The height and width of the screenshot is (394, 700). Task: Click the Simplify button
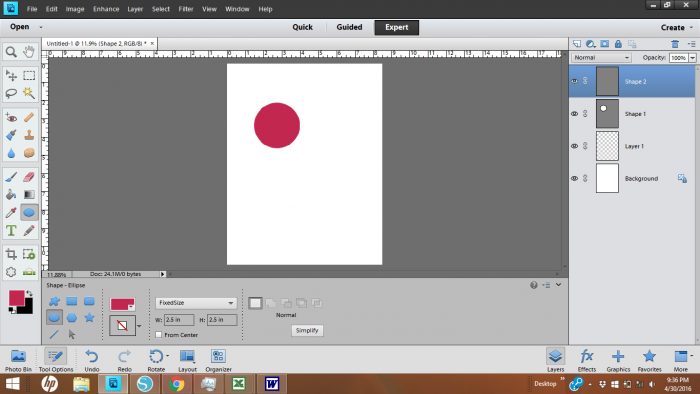pyautogui.click(x=307, y=331)
